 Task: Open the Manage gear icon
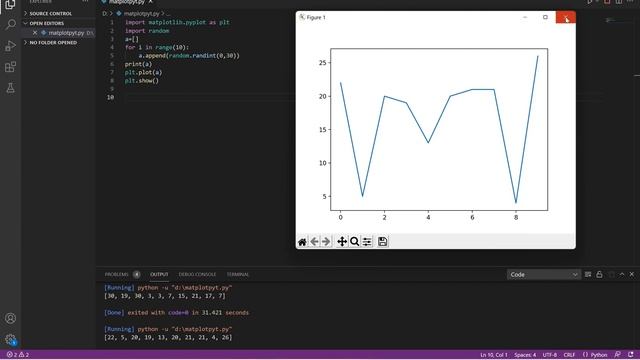[x=11, y=339]
